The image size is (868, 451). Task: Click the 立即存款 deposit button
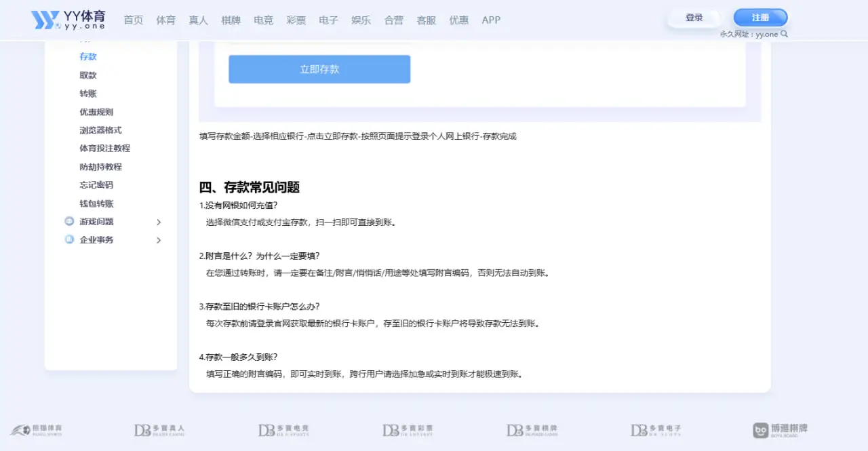(319, 68)
